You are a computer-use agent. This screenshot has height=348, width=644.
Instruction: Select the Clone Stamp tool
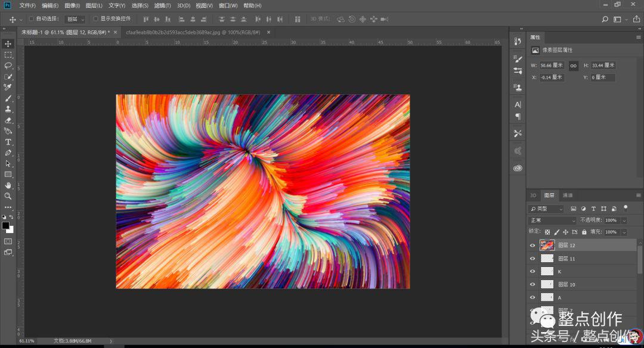coord(8,109)
